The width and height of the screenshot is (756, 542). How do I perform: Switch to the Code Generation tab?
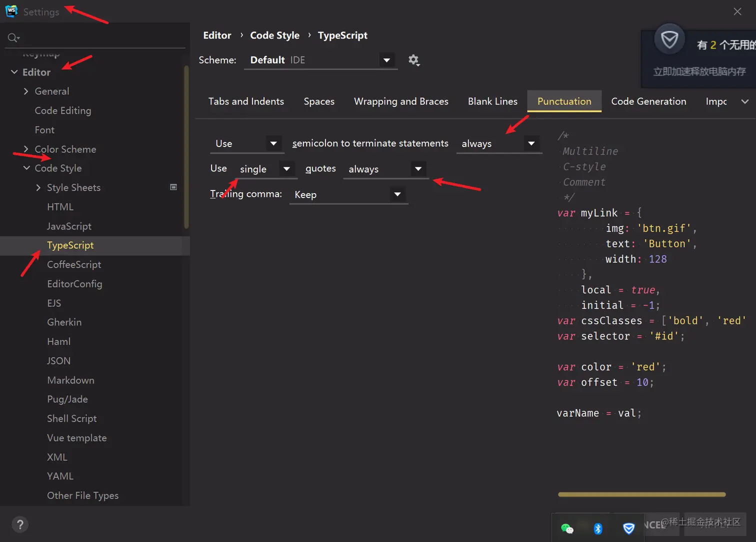tap(648, 101)
